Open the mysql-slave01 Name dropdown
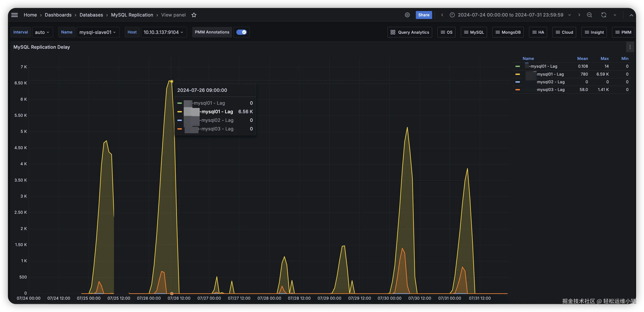 tap(98, 32)
